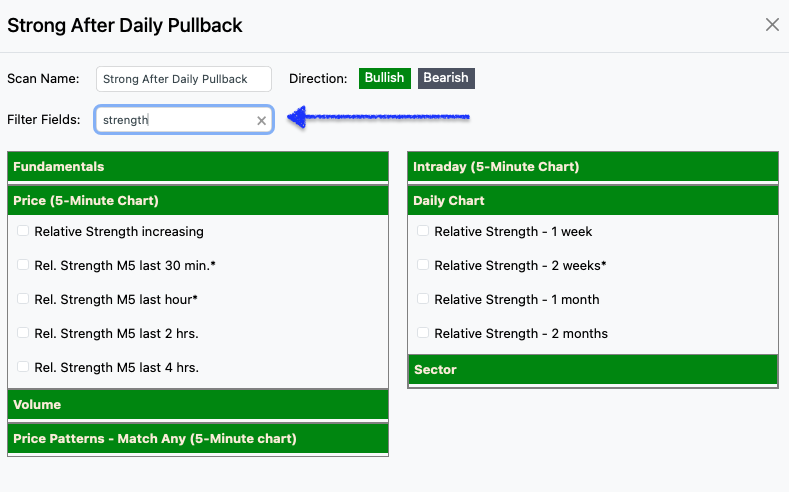This screenshot has height=492, width=789.
Task: Clear the filter field text with X
Action: [x=261, y=120]
